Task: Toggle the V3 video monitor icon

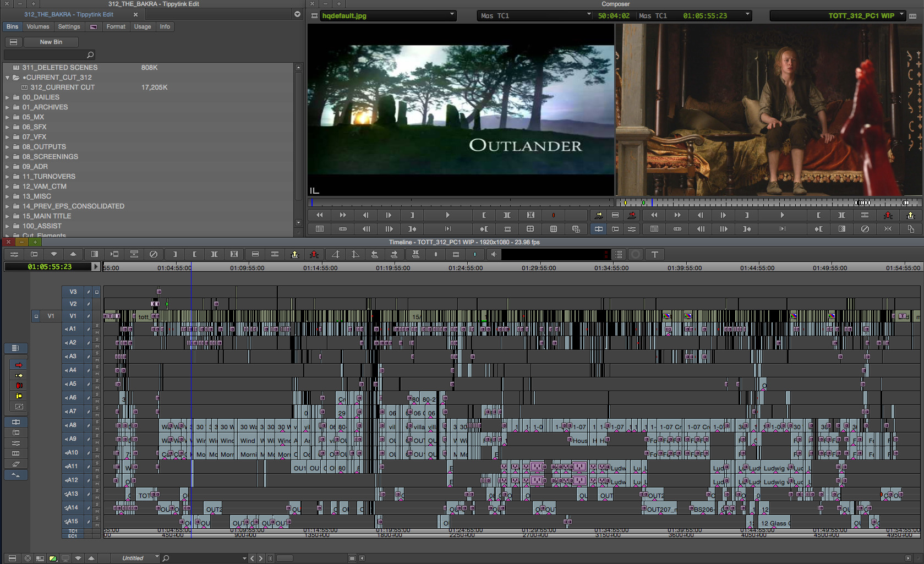Action: point(97,292)
